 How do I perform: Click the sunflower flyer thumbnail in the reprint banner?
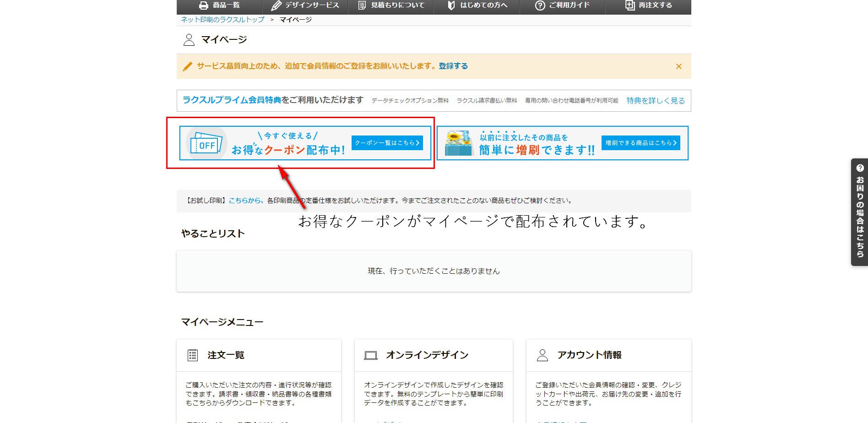click(x=458, y=143)
